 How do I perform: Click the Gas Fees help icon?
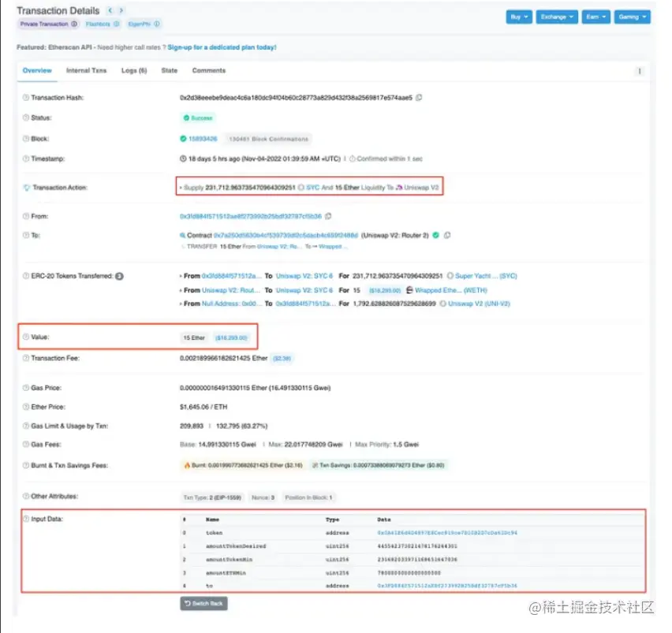[26, 445]
